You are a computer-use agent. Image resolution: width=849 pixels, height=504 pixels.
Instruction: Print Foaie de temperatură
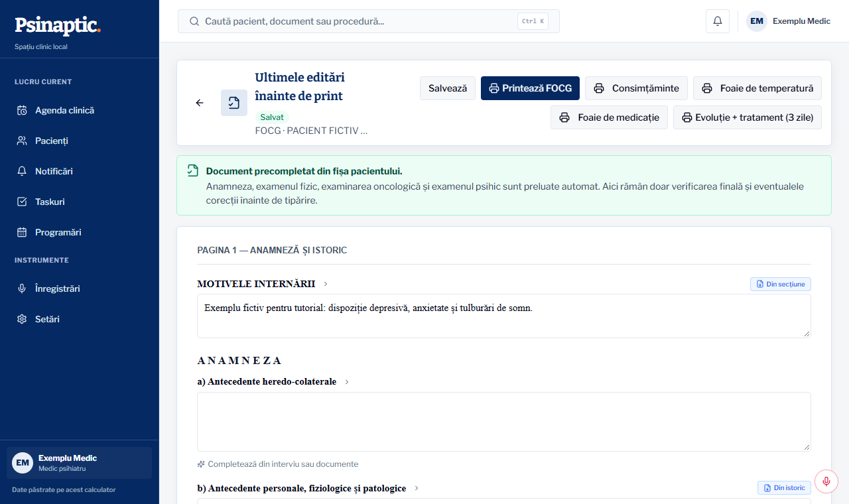[x=757, y=88]
